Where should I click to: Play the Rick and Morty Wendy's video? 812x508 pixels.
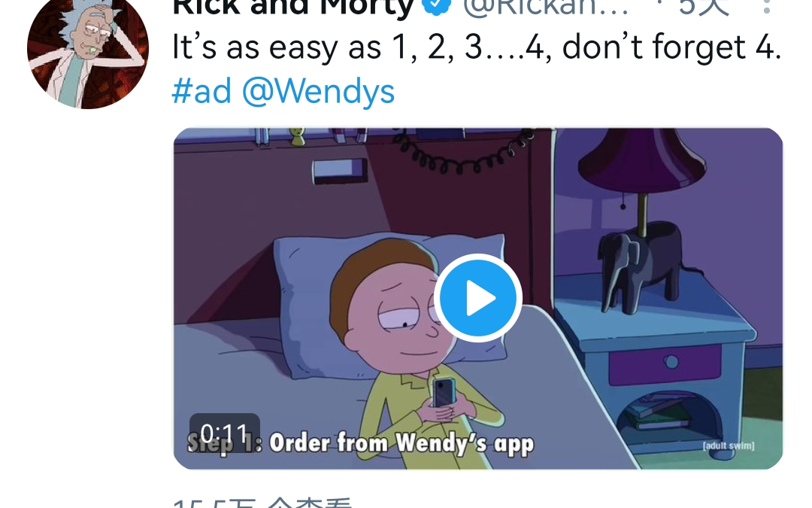477,298
